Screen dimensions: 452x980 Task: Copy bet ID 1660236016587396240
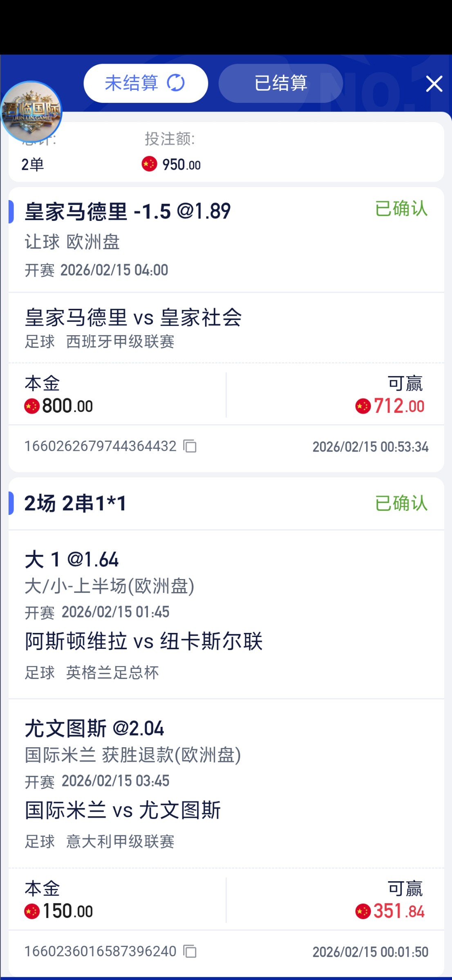190,951
